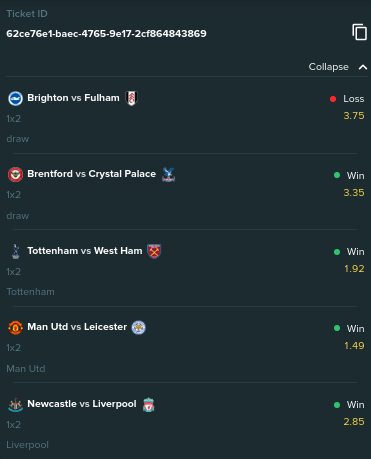This screenshot has height=459, width=371.
Task: Collapse the ticket details with chevron
Action: (363, 67)
